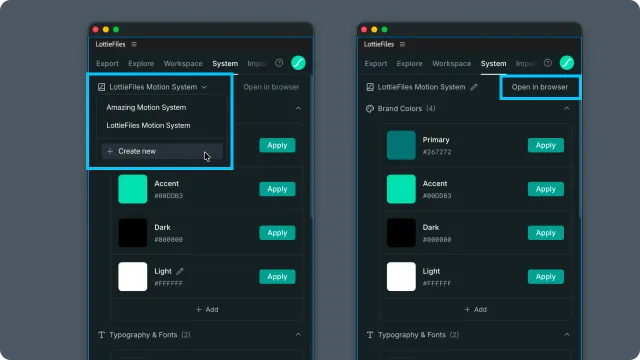This screenshot has height=360, width=640.
Task: Switch to Export tab in right window
Action: [x=376, y=63]
